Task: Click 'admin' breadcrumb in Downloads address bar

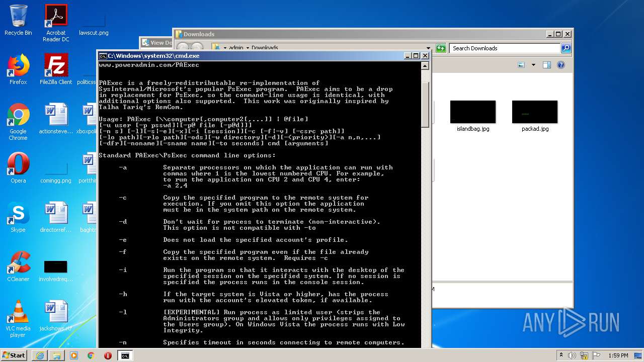Action: (236, 48)
